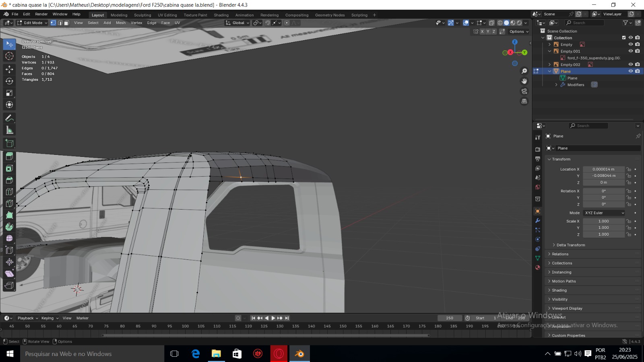
Task: Open the Mesh menu in the viewport header
Action: pos(121,23)
